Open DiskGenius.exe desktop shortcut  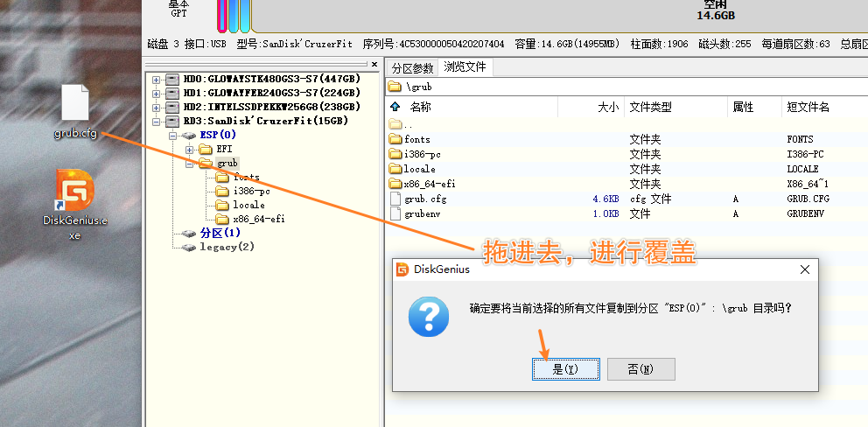click(74, 191)
